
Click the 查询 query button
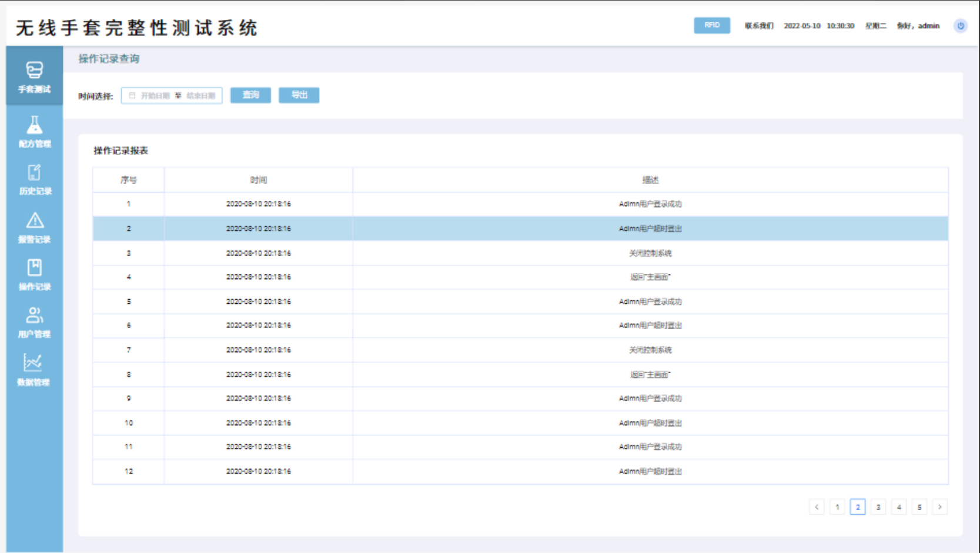250,95
